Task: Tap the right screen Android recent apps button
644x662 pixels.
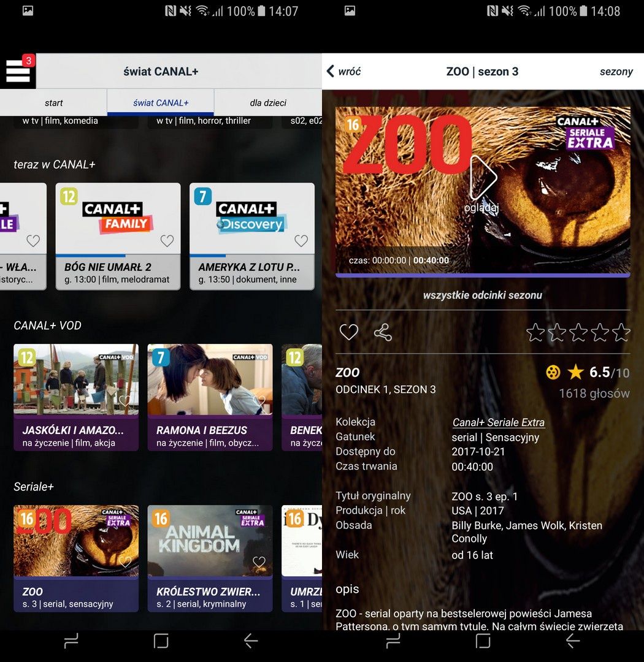Action: [393, 641]
